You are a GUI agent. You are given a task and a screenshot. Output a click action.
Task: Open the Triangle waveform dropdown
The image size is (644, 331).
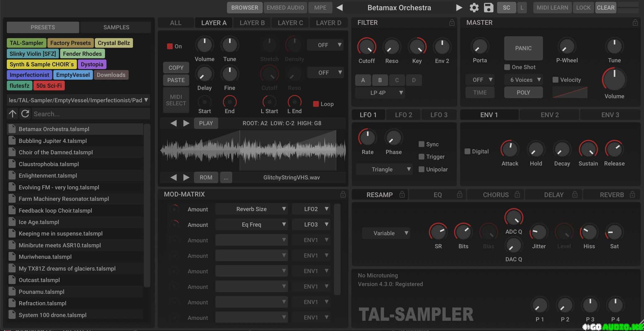[x=384, y=169]
